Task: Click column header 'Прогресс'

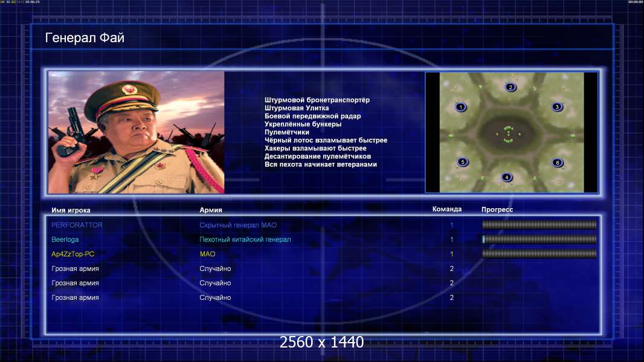Action: point(497,209)
